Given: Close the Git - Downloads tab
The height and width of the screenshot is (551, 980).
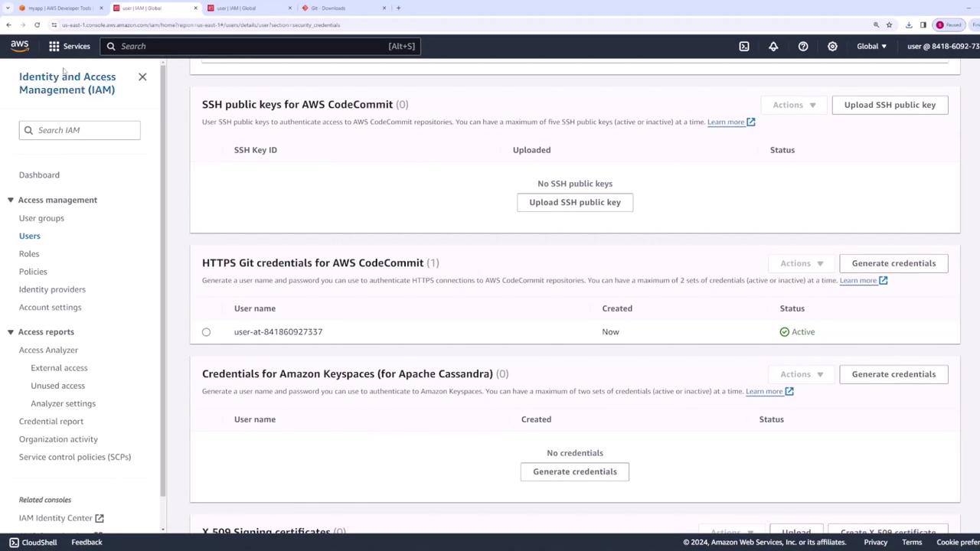Looking at the screenshot, I should (x=384, y=8).
